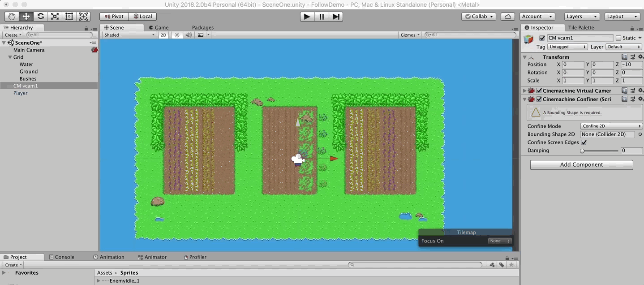
Task: Open the Confine Mode dropdown
Action: click(611, 126)
